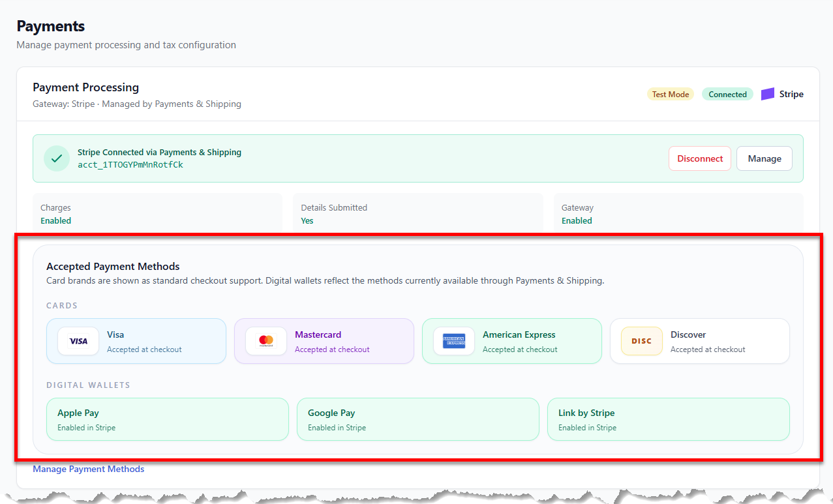Click 'Stripe Connected via Payments & Shipping' text
833x504 pixels.
159,152
